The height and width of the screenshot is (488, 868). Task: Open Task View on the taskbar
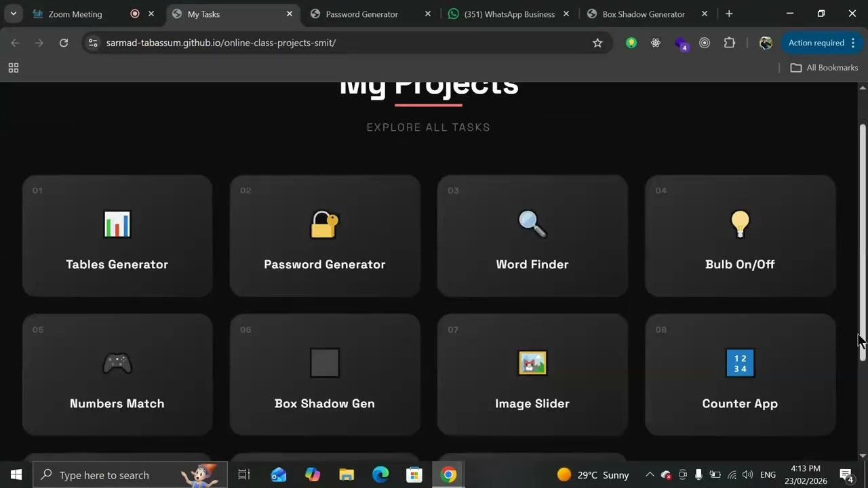tap(244, 474)
